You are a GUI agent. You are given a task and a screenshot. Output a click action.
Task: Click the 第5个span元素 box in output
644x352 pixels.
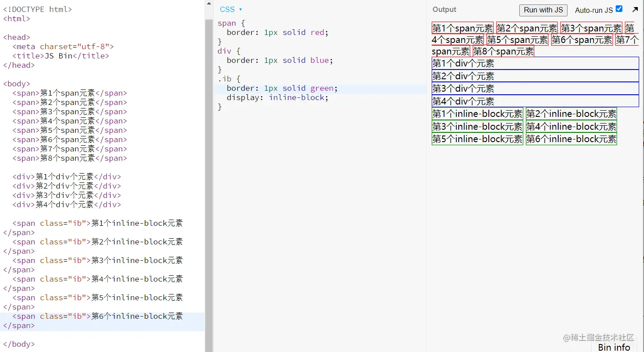pyautogui.click(x=517, y=40)
